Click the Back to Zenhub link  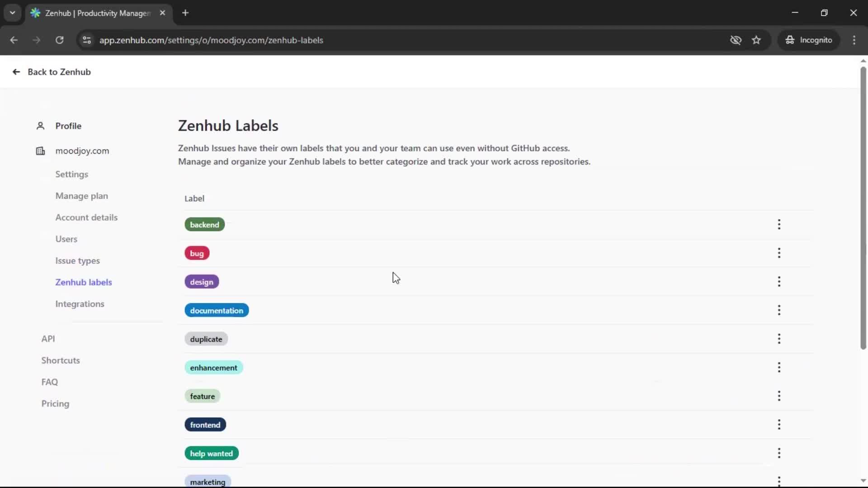[51, 72]
